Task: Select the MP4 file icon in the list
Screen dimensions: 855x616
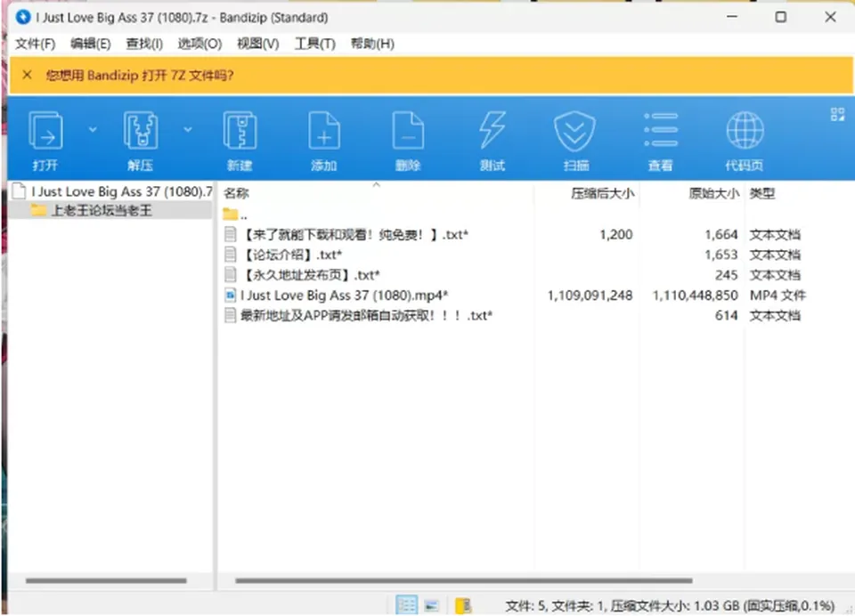Action: 230,296
